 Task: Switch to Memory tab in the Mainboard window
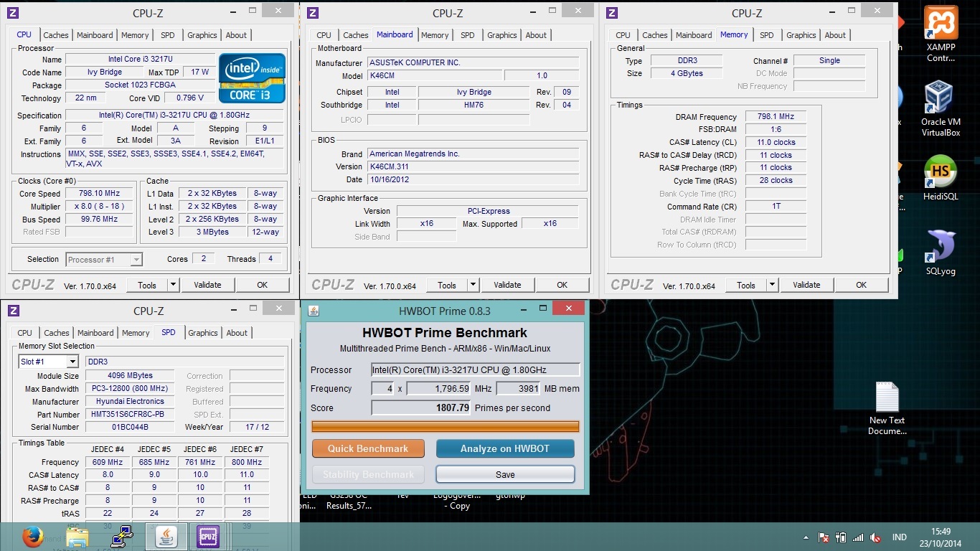coord(435,35)
